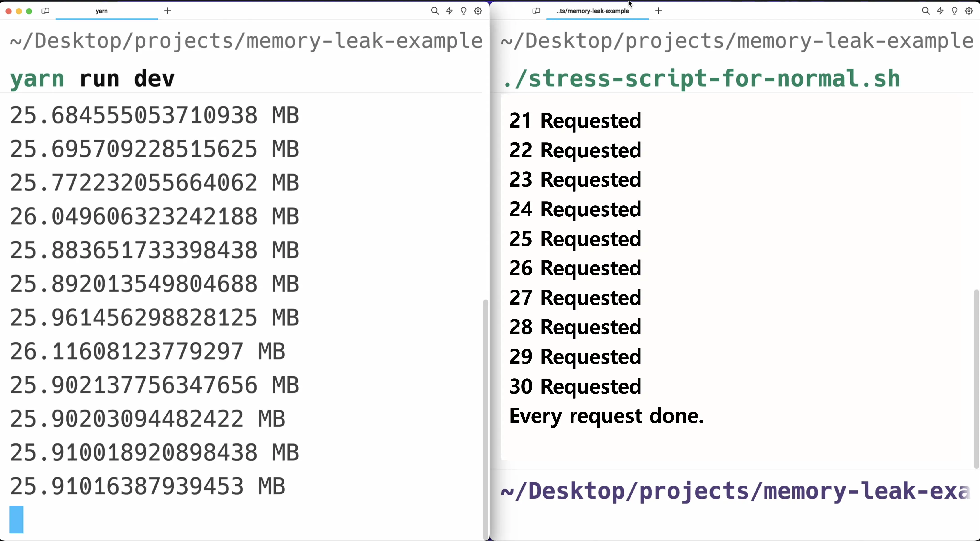980x542 pixels.
Task: Click the lightning bolt icon in right window
Action: (x=940, y=11)
